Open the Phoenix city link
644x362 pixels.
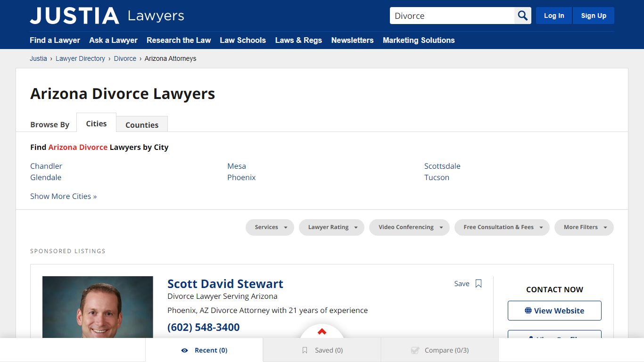[241, 177]
